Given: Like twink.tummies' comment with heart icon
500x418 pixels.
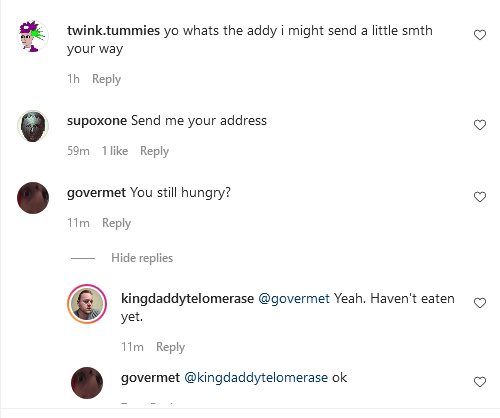Looking at the screenshot, I should (480, 35).
